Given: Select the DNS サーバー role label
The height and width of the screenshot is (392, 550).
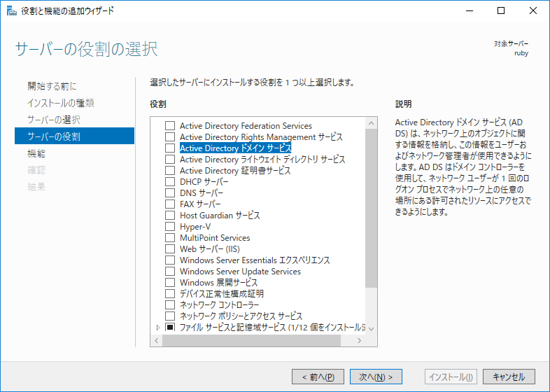Looking at the screenshot, I should pyautogui.click(x=202, y=193).
